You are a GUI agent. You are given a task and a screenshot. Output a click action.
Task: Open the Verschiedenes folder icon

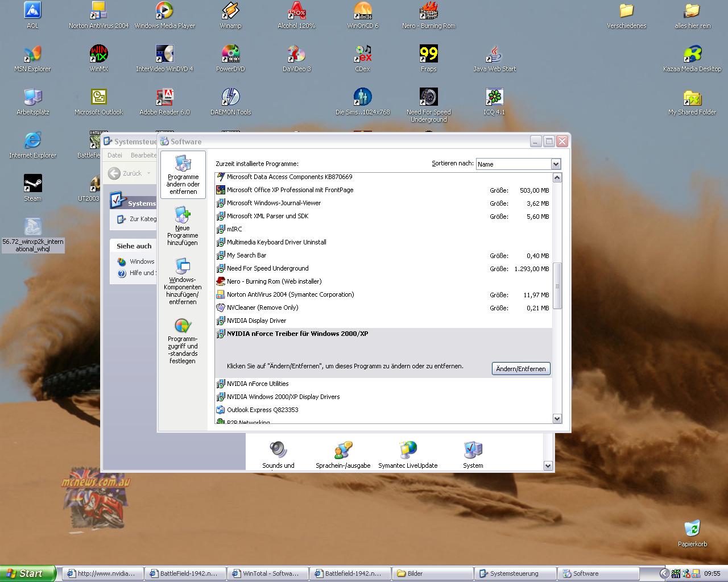pyautogui.click(x=626, y=15)
